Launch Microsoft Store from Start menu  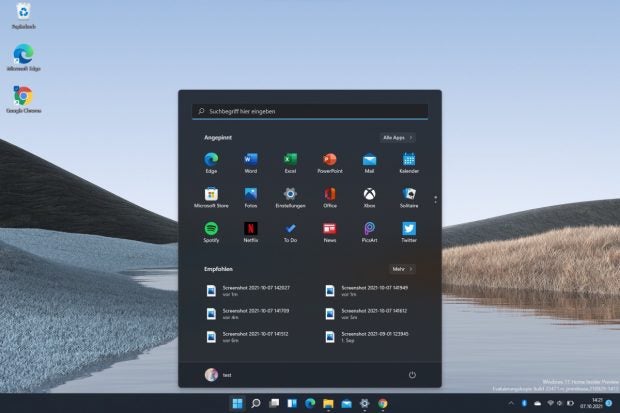coord(211,197)
